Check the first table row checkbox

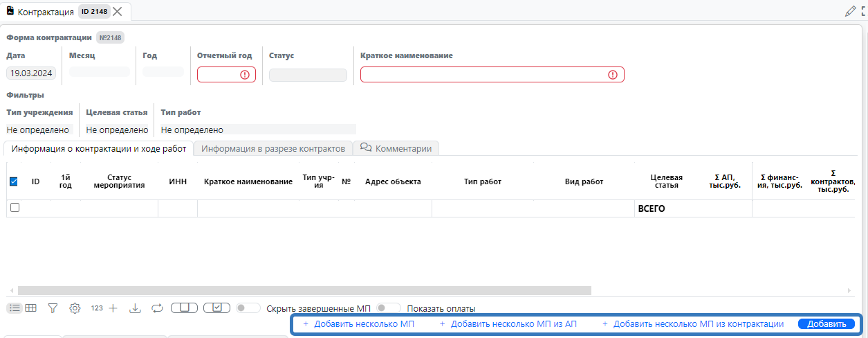pyautogui.click(x=15, y=208)
